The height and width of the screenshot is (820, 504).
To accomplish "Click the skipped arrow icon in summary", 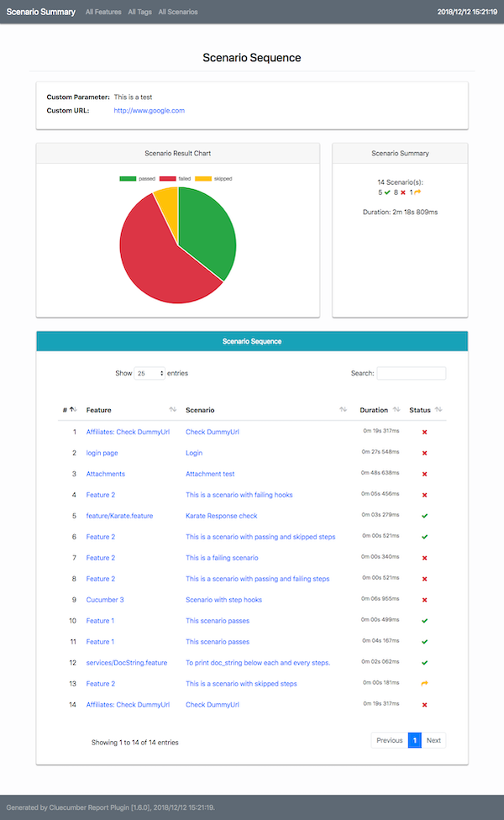I will (x=417, y=192).
